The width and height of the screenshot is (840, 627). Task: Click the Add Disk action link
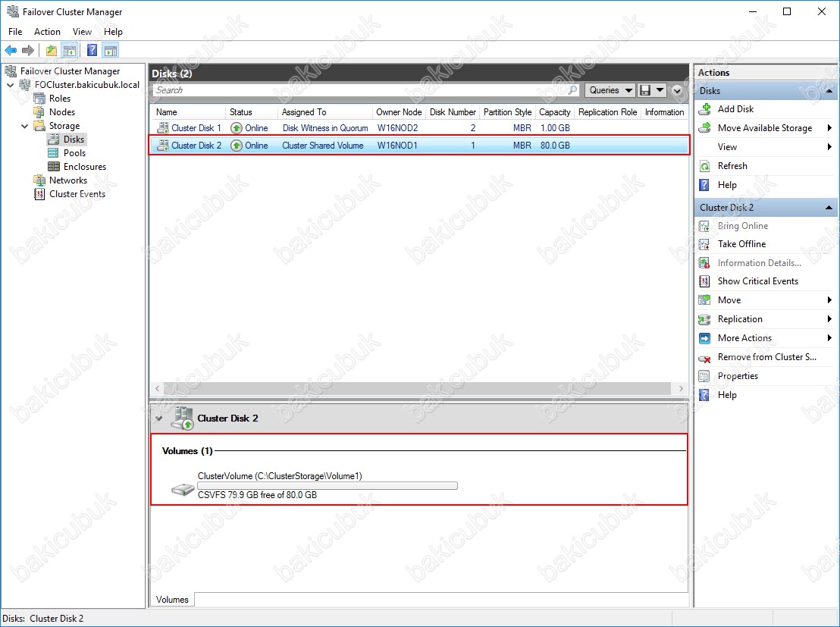point(735,108)
